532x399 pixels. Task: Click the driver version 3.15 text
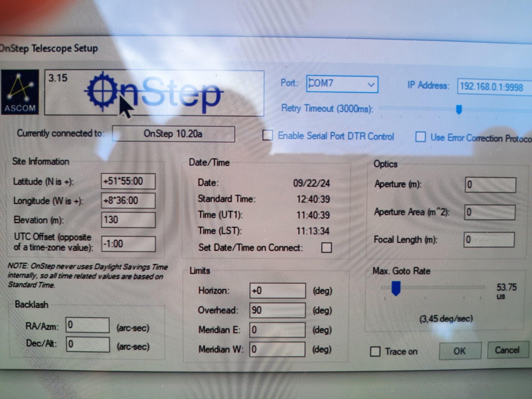coord(58,78)
